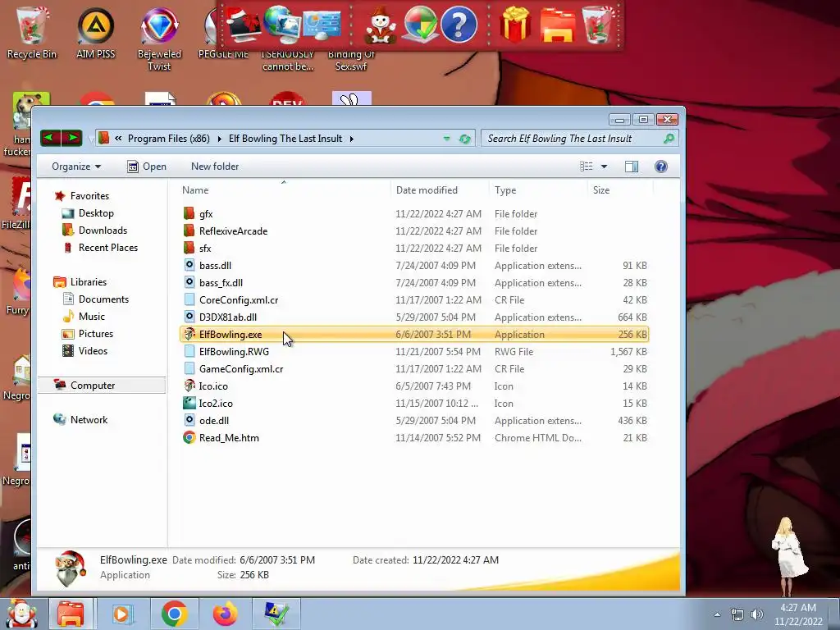840x630 pixels.
Task: Click the Open toolbar button
Action: pos(147,167)
